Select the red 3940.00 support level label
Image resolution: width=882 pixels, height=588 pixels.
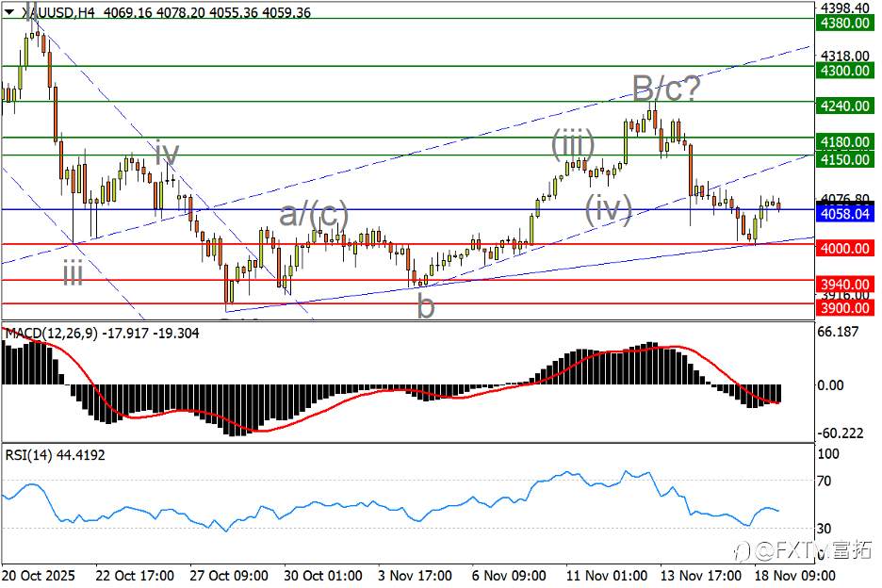(845, 285)
